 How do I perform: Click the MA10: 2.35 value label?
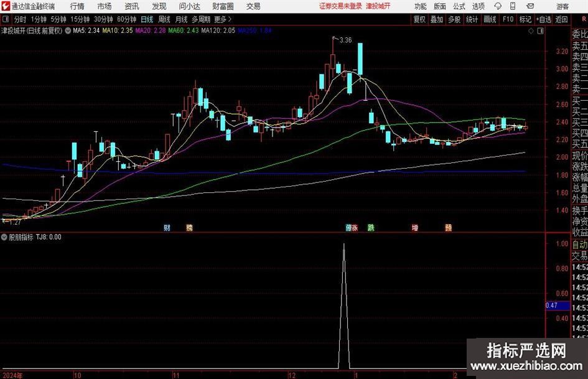click(118, 30)
